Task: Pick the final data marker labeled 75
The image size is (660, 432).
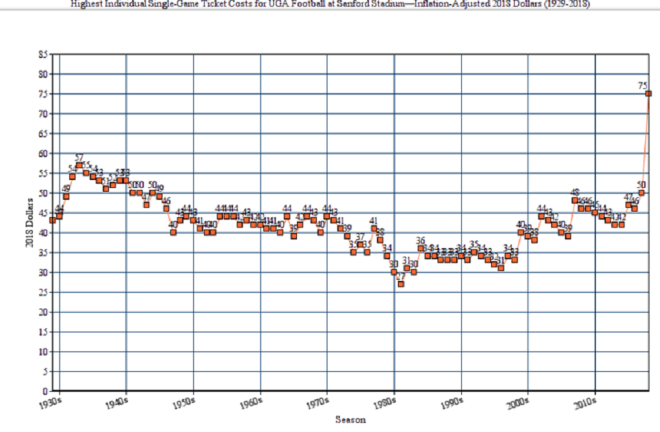Action: pyautogui.click(x=649, y=94)
